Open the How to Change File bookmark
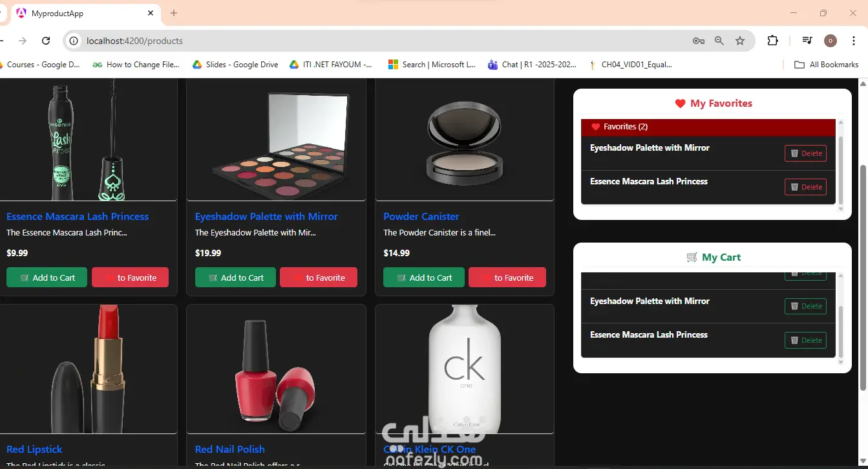Viewport: 868px width, 469px height. coord(136,65)
